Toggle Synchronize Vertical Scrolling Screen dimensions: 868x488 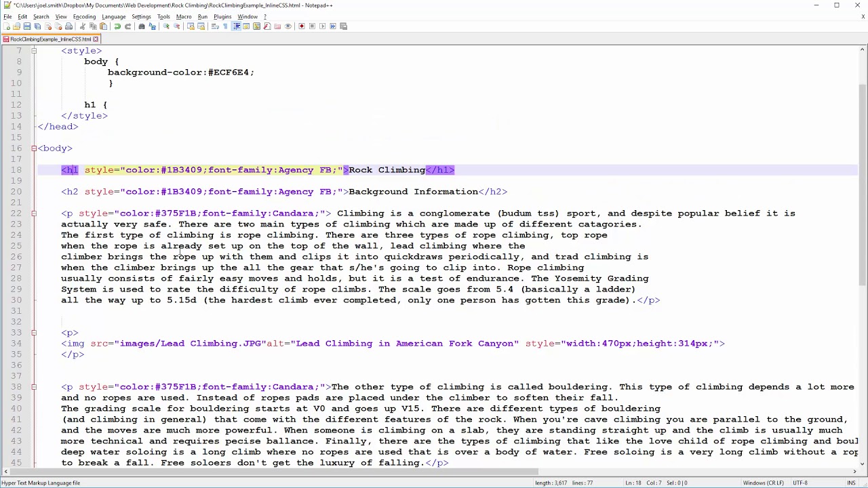(191, 26)
